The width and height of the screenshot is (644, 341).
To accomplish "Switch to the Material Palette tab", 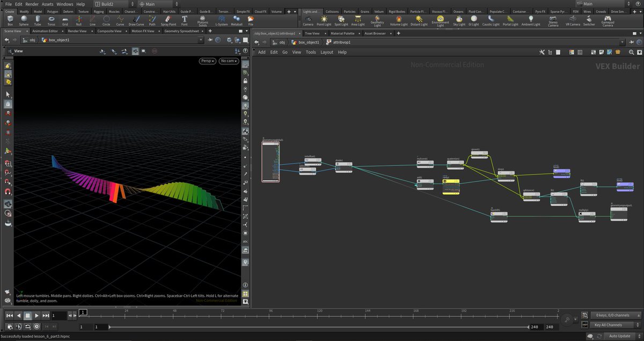I will (x=343, y=33).
